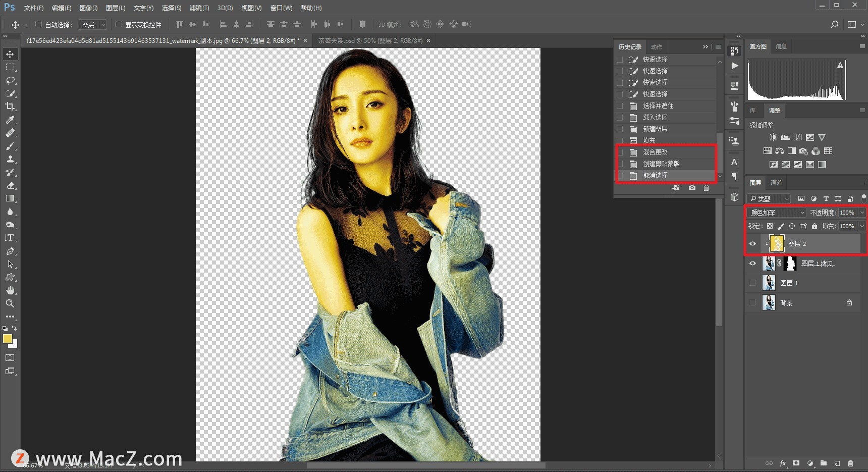Screen dimensions: 868x472
Task: Open the 图像(I) menu
Action: point(88,8)
